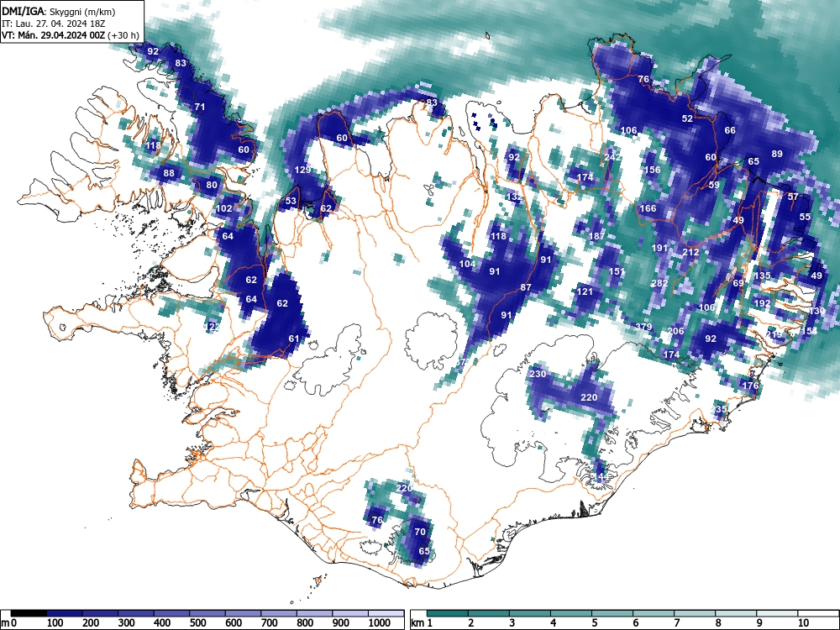The height and width of the screenshot is (630, 840).
Task: Click the visibility value 151
Action: [616, 271]
